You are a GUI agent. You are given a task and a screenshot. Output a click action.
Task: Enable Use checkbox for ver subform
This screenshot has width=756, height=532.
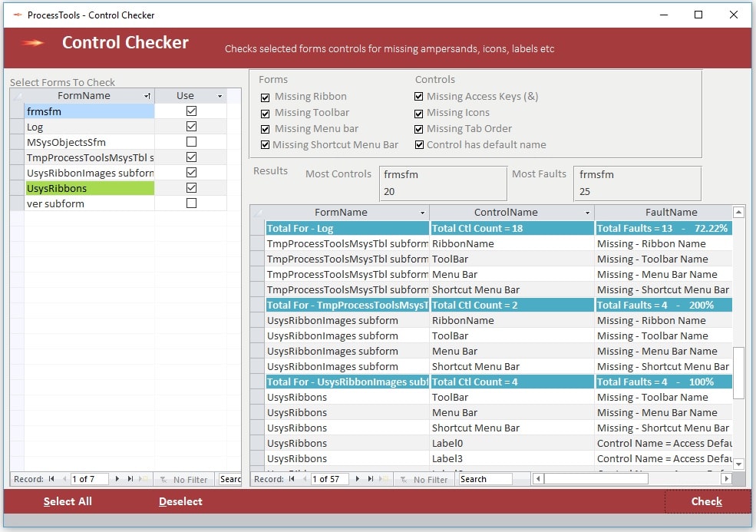191,203
